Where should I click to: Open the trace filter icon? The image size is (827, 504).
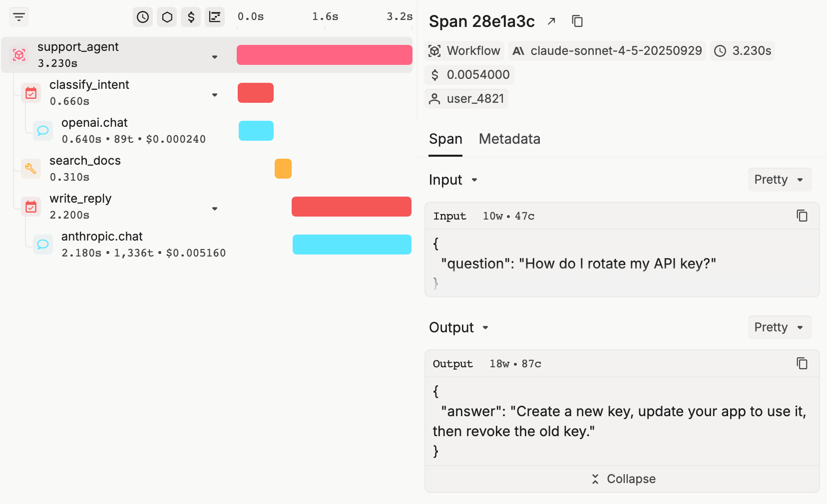[x=19, y=17]
